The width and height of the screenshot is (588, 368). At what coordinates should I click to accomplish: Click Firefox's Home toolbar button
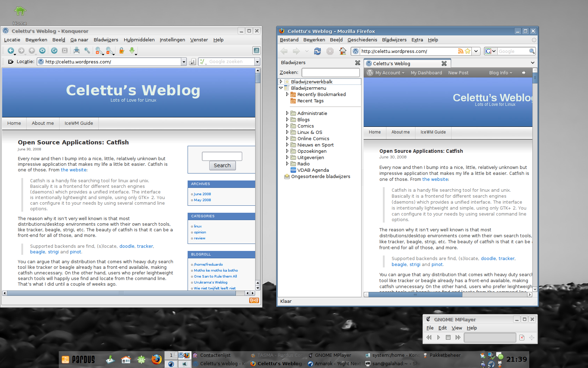[x=343, y=51]
